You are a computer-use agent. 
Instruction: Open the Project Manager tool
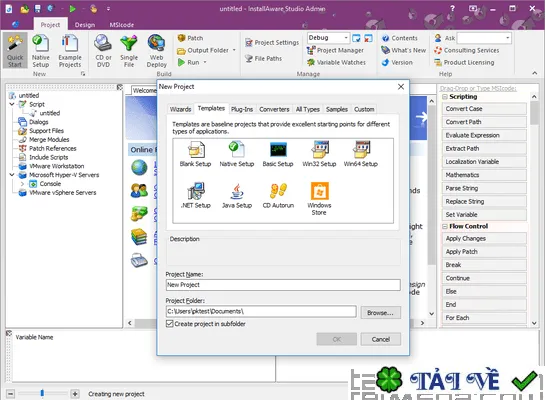[x=335, y=50]
